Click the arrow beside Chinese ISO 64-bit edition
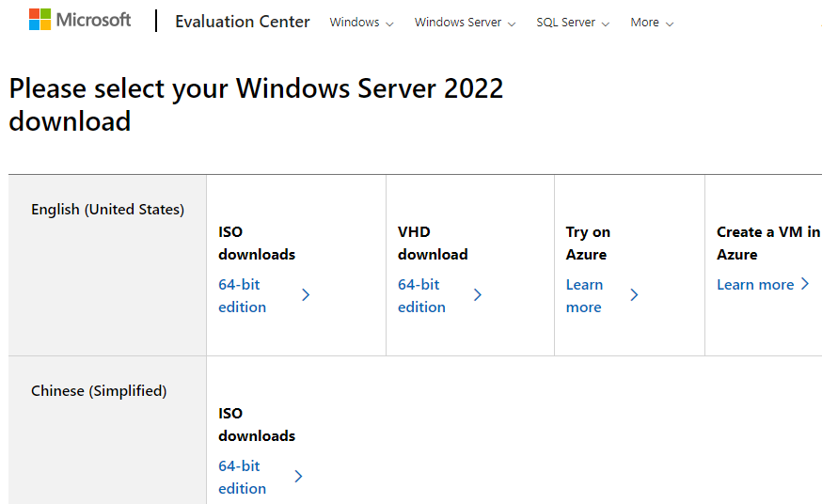 pyautogui.click(x=298, y=477)
